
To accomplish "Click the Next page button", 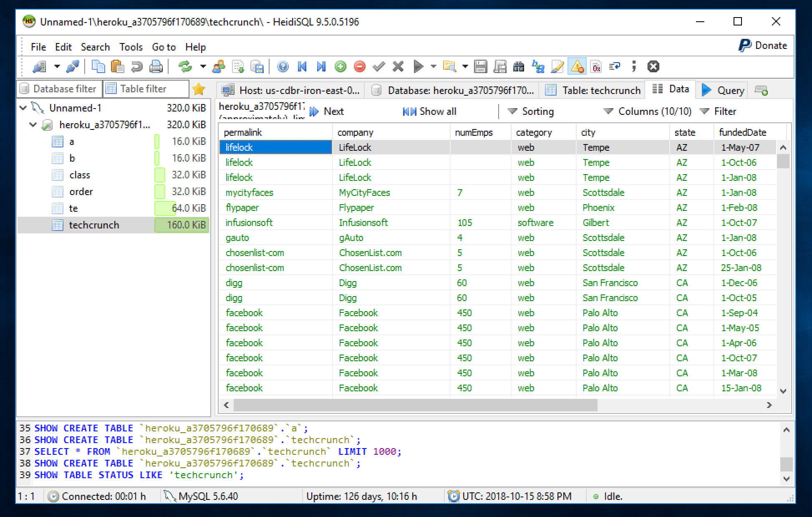I will [x=327, y=112].
